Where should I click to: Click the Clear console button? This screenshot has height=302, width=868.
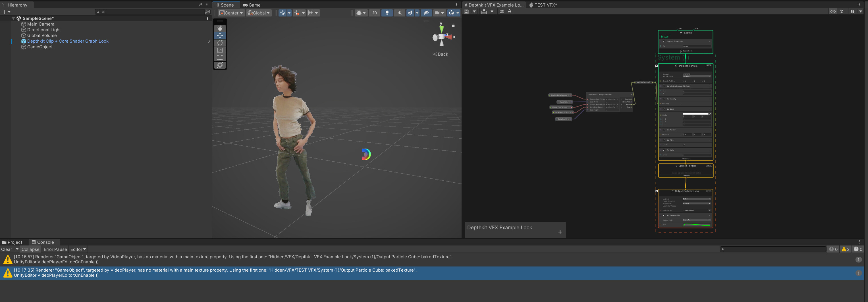point(7,249)
